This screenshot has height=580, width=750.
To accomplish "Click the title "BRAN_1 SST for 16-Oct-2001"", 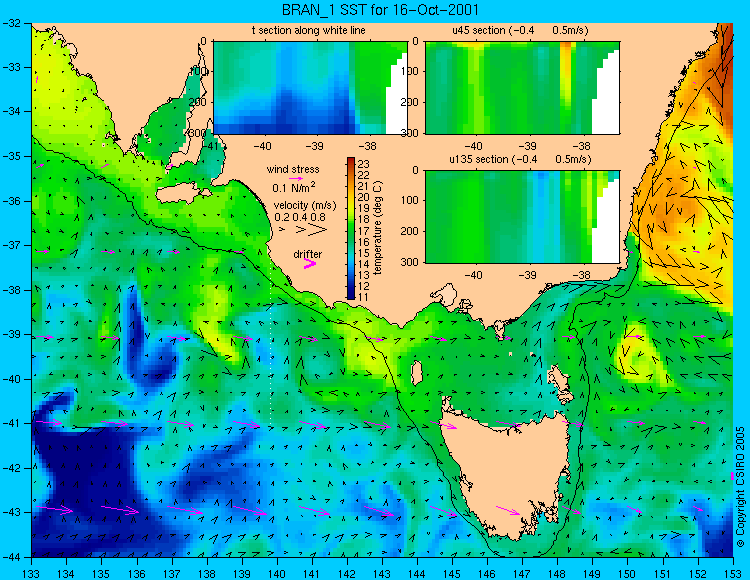I will (380, 10).
